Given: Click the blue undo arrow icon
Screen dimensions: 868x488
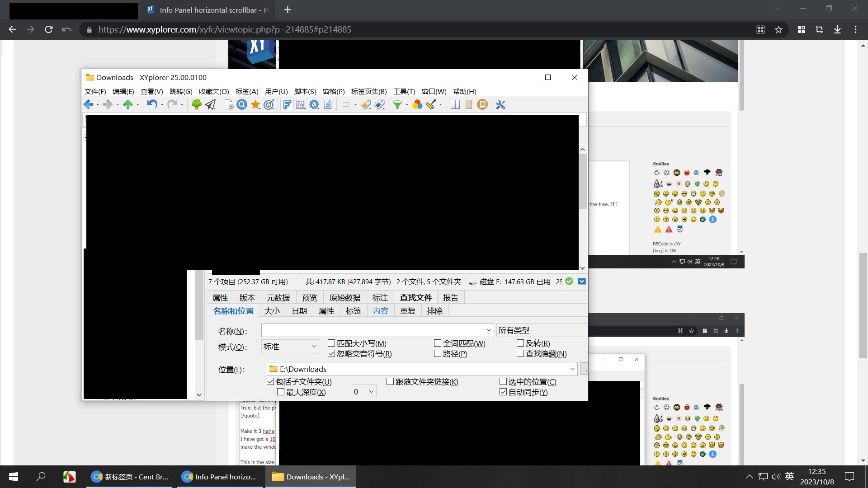Looking at the screenshot, I should pyautogui.click(x=152, y=105).
